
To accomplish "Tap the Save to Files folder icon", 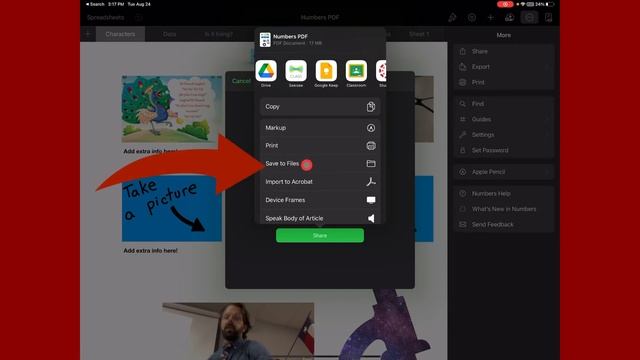I will [x=371, y=164].
